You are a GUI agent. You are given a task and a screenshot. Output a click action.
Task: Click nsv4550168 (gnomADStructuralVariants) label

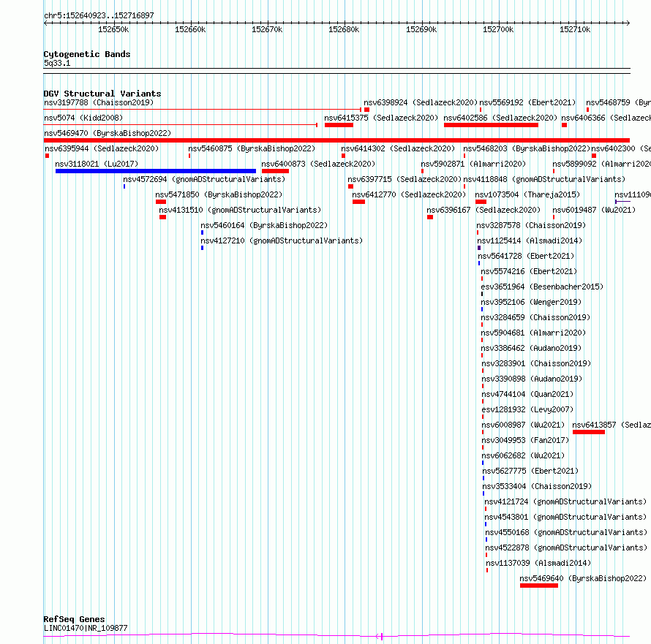[x=566, y=532]
